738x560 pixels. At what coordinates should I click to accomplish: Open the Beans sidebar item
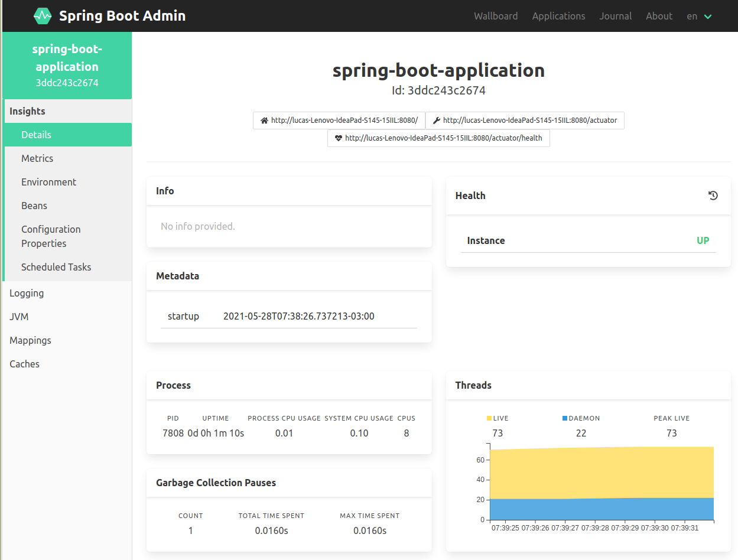point(67,206)
